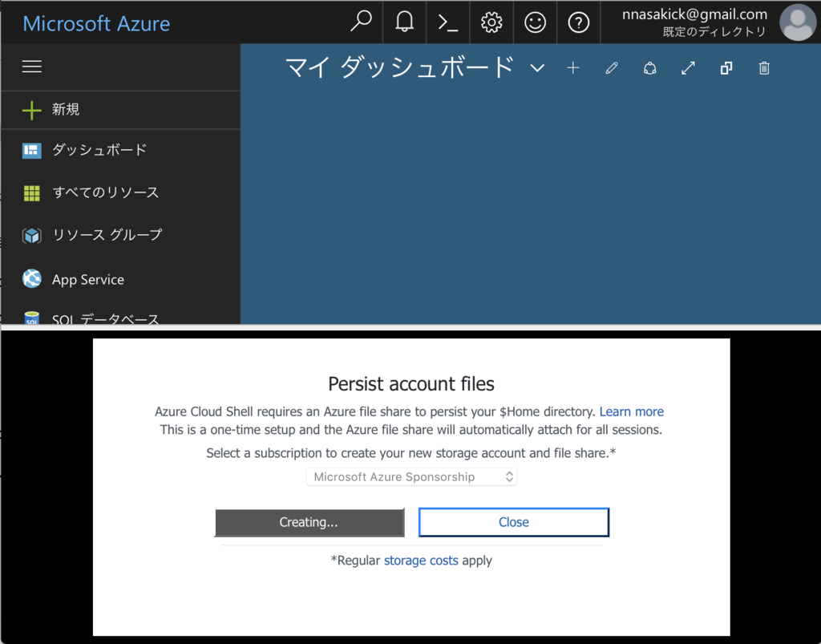Open the storage costs link
The width and height of the screenshot is (821, 644).
pos(421,561)
